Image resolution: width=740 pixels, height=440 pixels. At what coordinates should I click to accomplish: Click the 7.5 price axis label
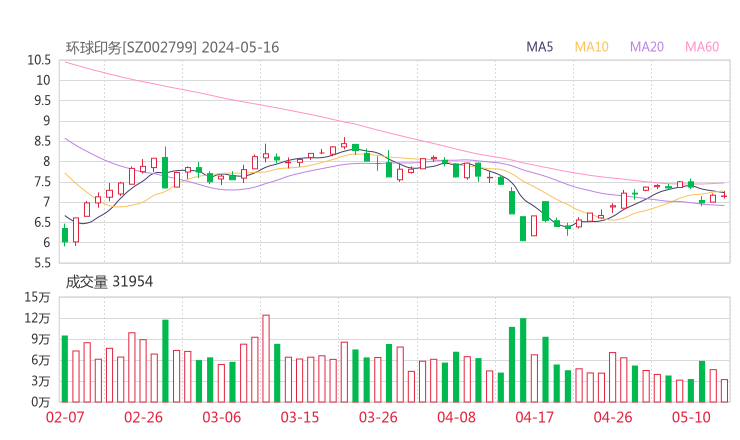(x=42, y=182)
